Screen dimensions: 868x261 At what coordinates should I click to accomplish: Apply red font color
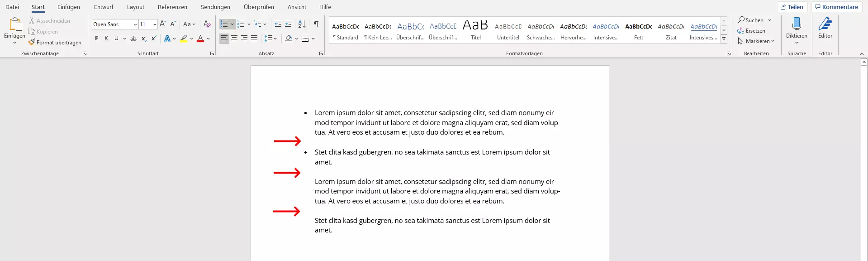tap(200, 39)
